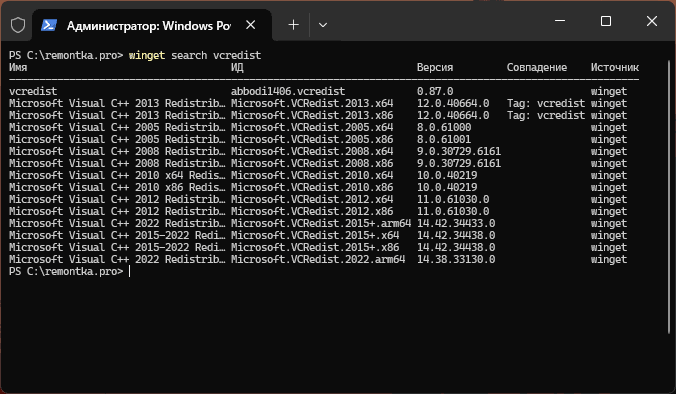Click ID 'Microsoft.VCRedist.2015+.x86'

(315, 247)
